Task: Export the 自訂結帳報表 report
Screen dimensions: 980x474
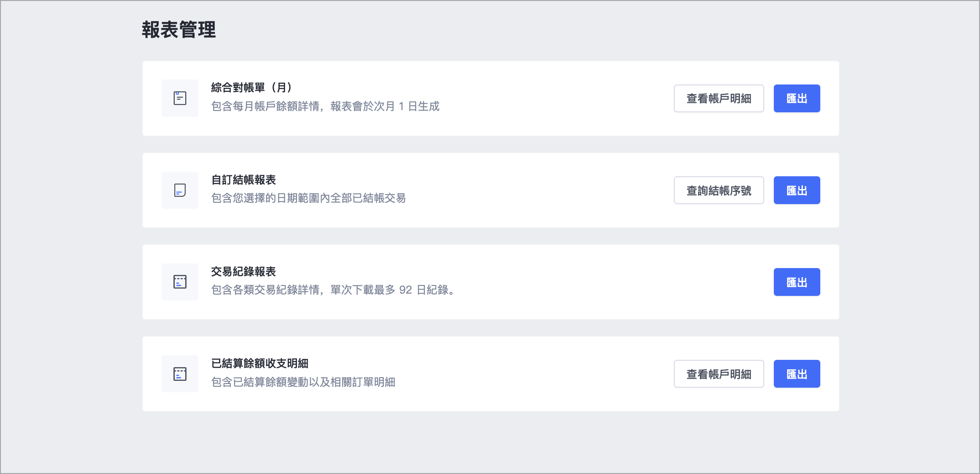Action: point(797,190)
